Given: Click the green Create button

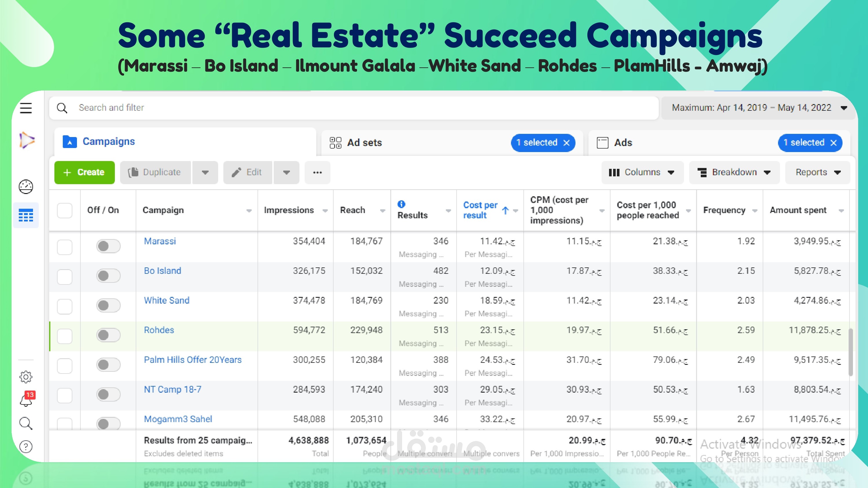Looking at the screenshot, I should tap(84, 172).
